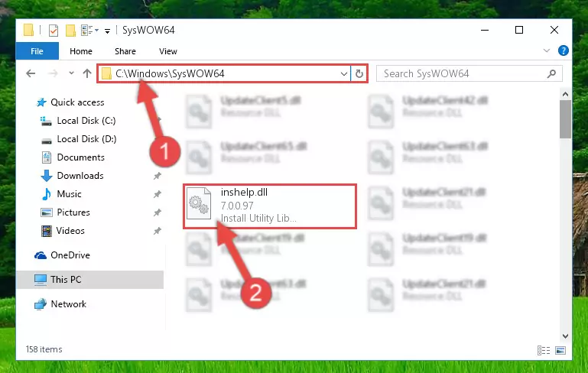Image resolution: width=588 pixels, height=373 pixels.
Task: Click the Videos filmstrip icon
Action: tap(47, 231)
